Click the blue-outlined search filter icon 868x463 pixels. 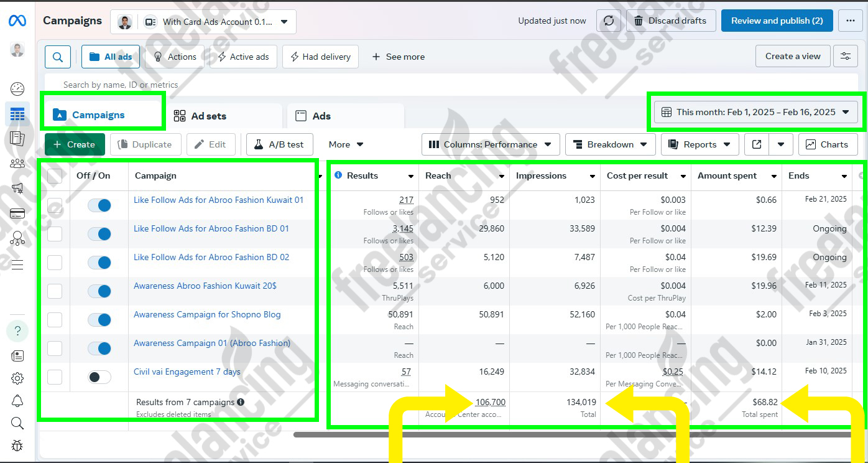pos(58,57)
